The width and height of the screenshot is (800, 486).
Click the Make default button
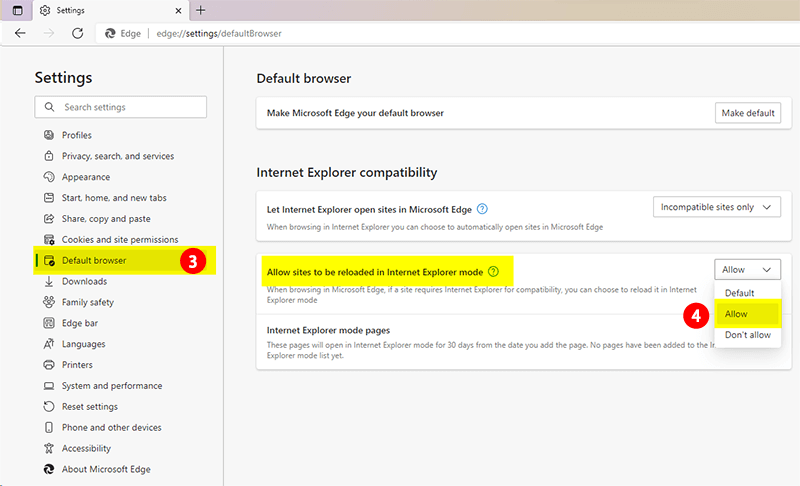(x=748, y=113)
